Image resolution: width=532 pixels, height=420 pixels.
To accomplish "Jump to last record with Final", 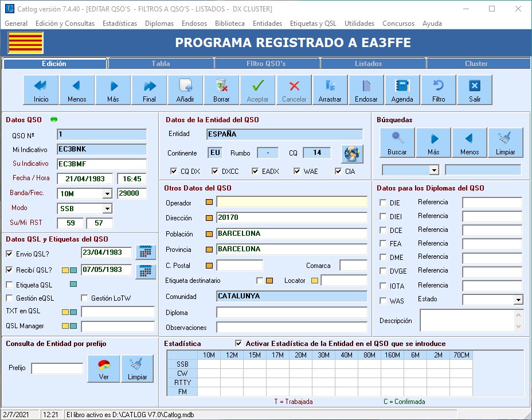I will point(149,90).
